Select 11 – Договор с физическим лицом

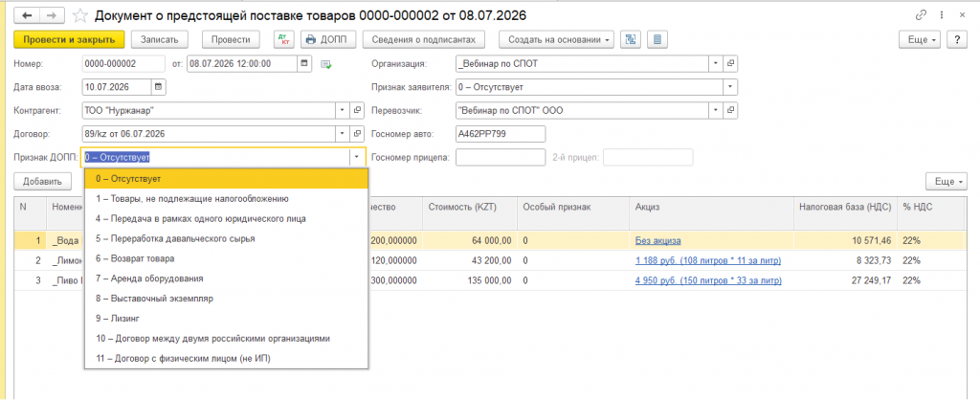click(x=226, y=358)
